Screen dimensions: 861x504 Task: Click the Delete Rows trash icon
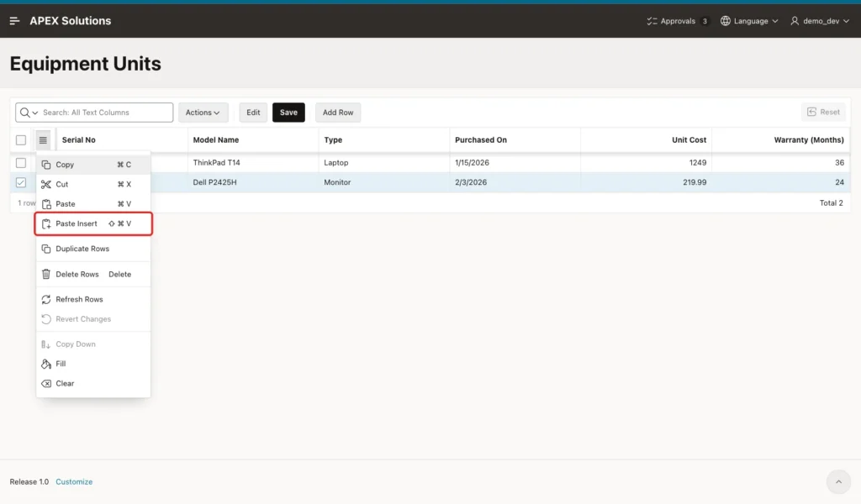pos(46,274)
